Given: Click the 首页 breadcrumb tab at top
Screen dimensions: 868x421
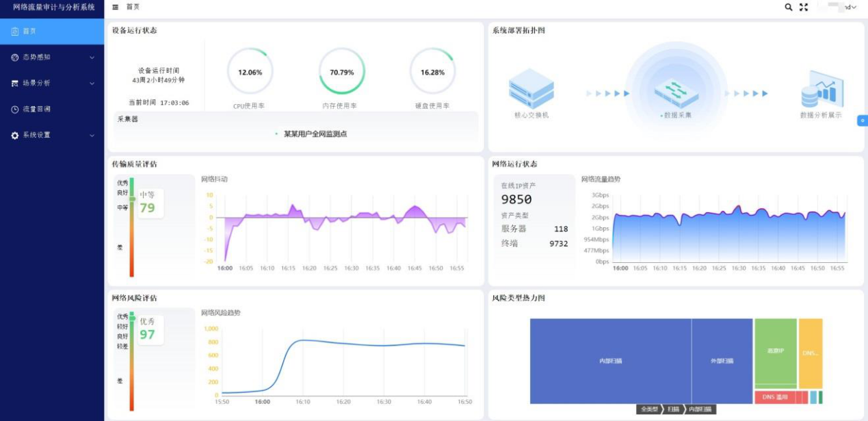Looking at the screenshot, I should tap(133, 7).
